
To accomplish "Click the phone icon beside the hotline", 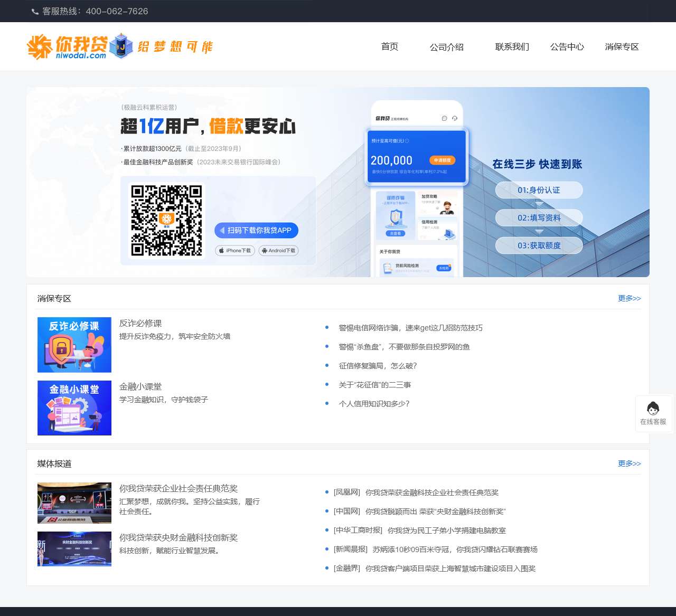I will (x=35, y=12).
